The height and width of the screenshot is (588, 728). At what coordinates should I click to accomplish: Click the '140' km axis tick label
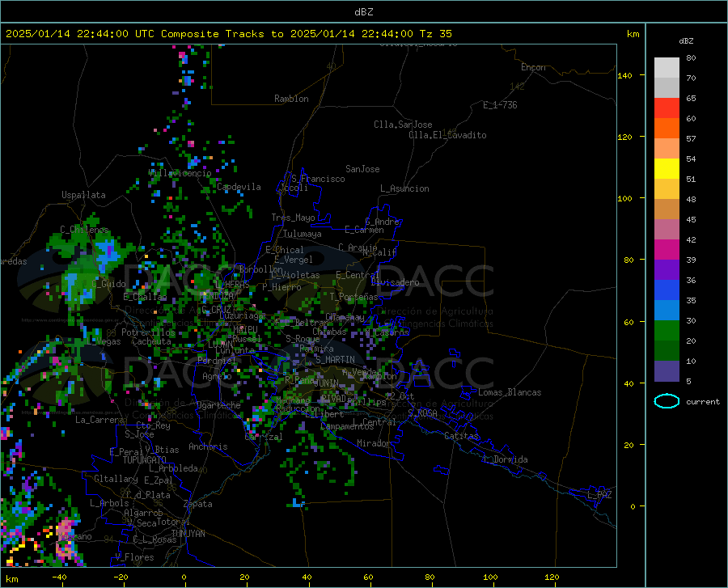click(624, 75)
